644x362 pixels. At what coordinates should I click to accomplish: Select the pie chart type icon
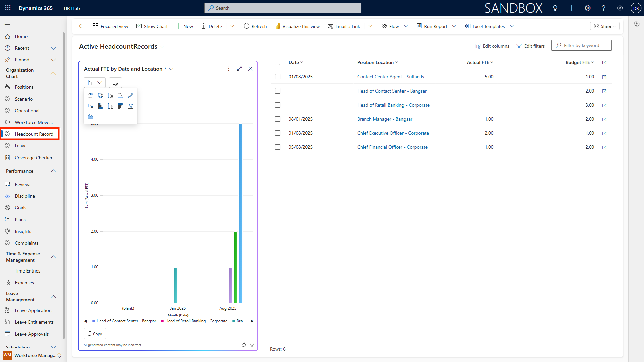pos(90,96)
